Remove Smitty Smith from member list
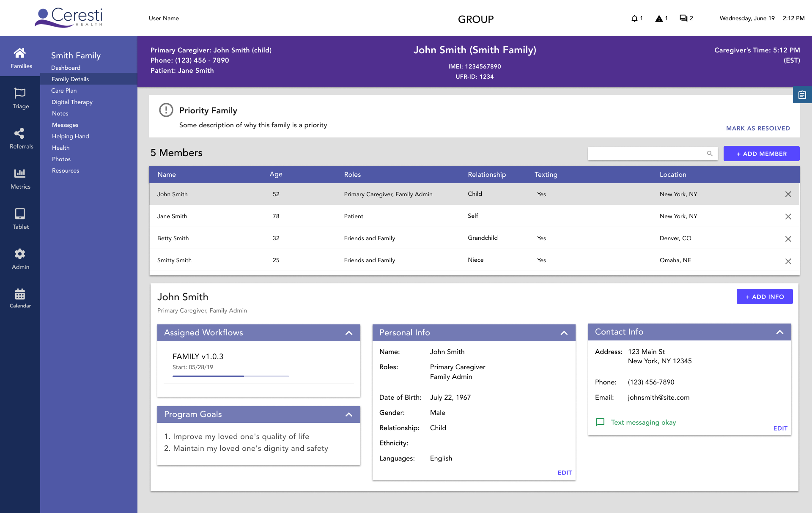The width and height of the screenshot is (812, 513). click(788, 261)
